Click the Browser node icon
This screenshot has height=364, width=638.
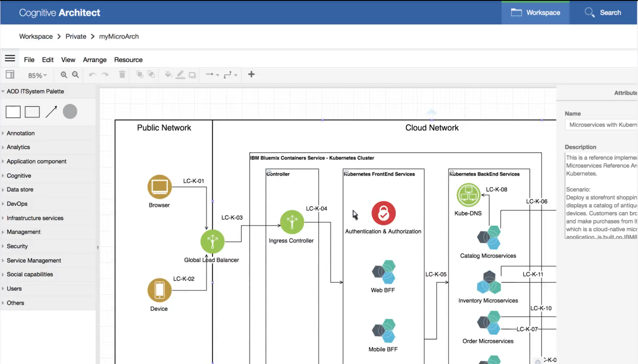[159, 187]
